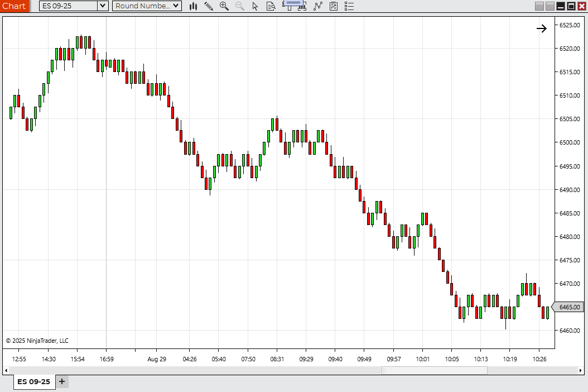The height and width of the screenshot is (392, 588).
Task: Click the zoom out tool
Action: click(x=239, y=6)
